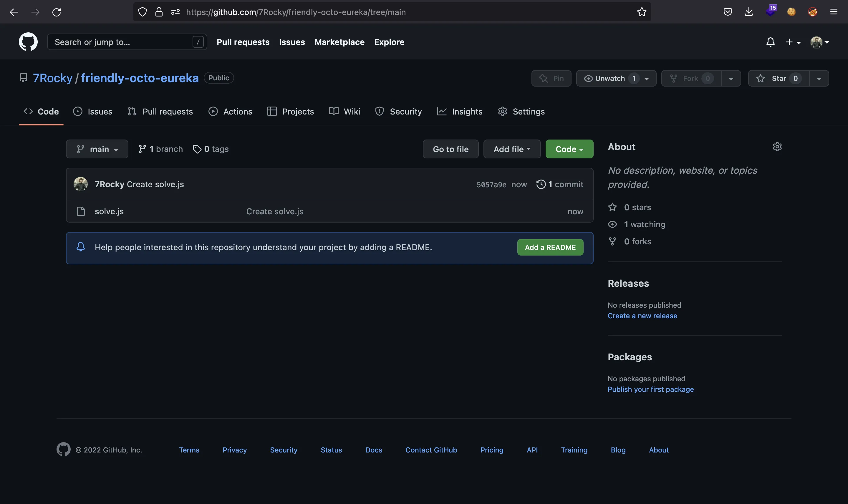Open browser downloads icon
Image resolution: width=848 pixels, height=504 pixels.
[x=748, y=12]
